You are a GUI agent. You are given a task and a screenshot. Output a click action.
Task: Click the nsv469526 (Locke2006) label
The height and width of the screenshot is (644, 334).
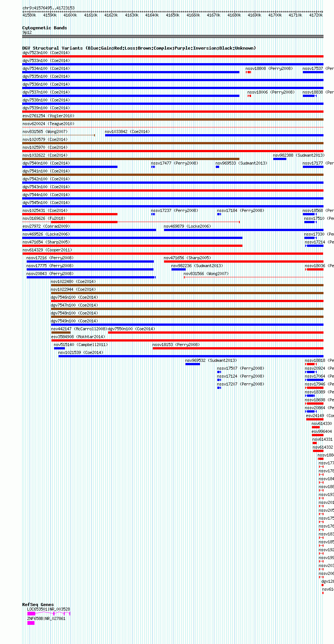click(x=46, y=234)
